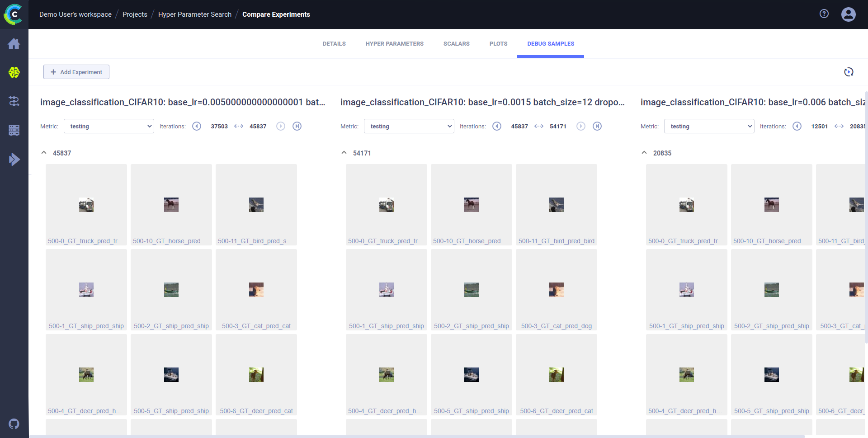Screen dimensions: 868x438
Task: Go to Home dashboard sidebar icon
Action: pyautogui.click(x=14, y=43)
